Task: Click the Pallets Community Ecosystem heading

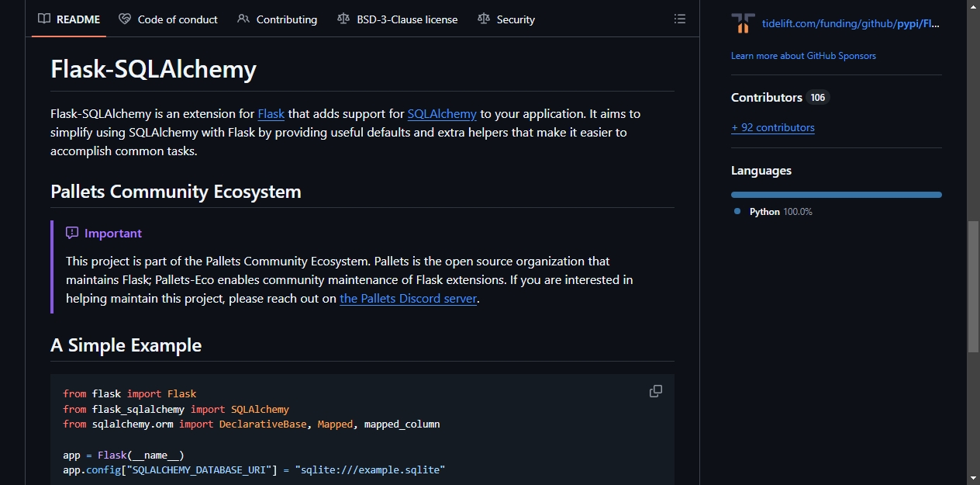Action: (x=176, y=192)
